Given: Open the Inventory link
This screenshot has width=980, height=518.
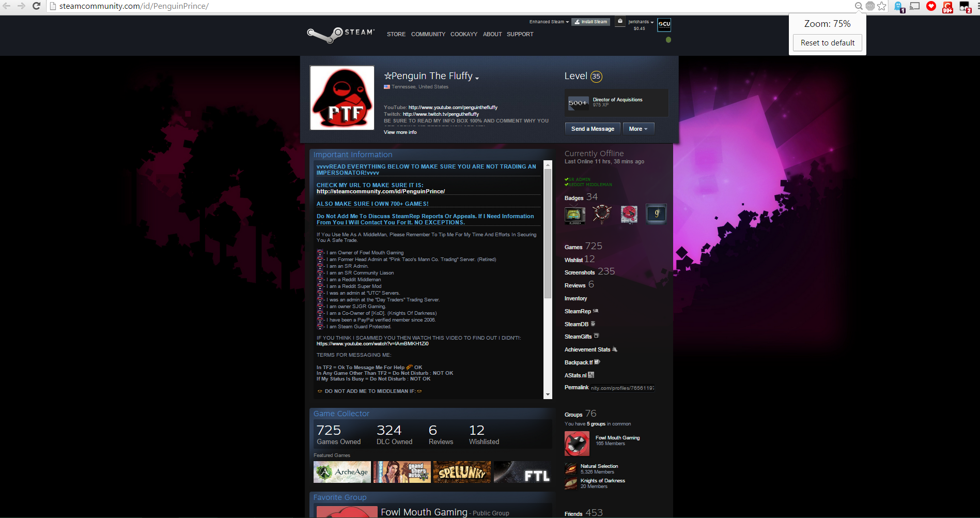Looking at the screenshot, I should [x=575, y=298].
